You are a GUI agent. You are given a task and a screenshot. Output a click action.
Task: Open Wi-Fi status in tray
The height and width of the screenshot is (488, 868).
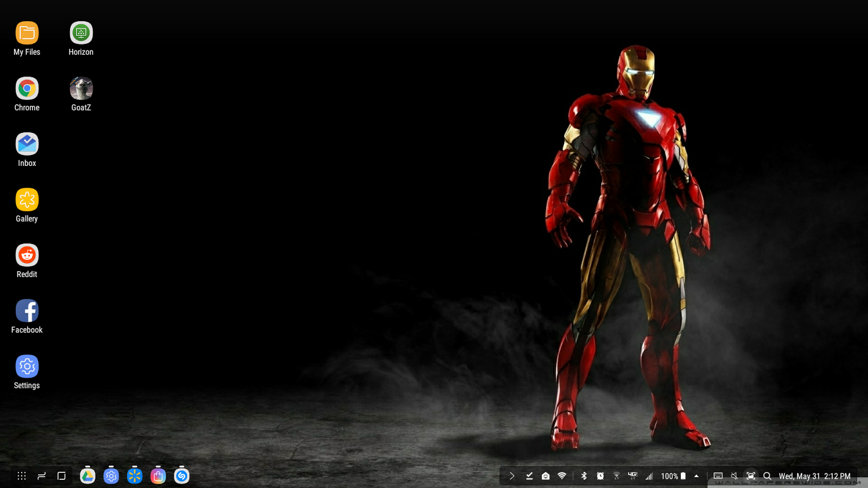click(x=562, y=476)
